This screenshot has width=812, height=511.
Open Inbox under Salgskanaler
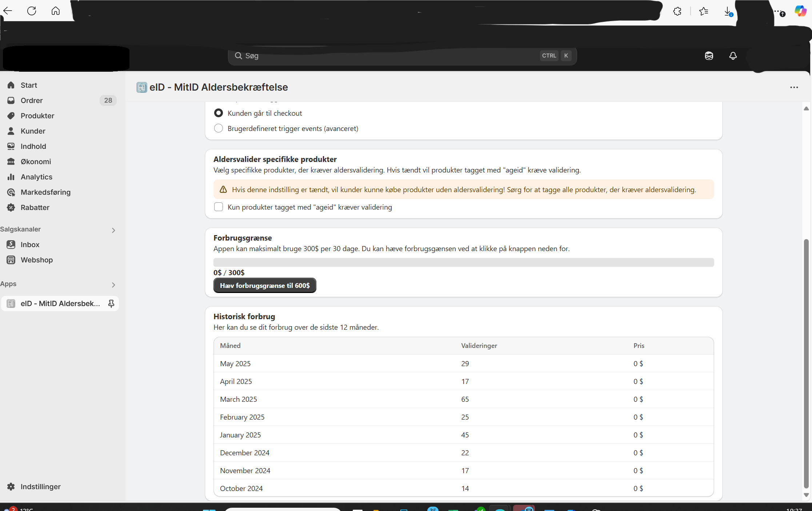[x=30, y=245]
